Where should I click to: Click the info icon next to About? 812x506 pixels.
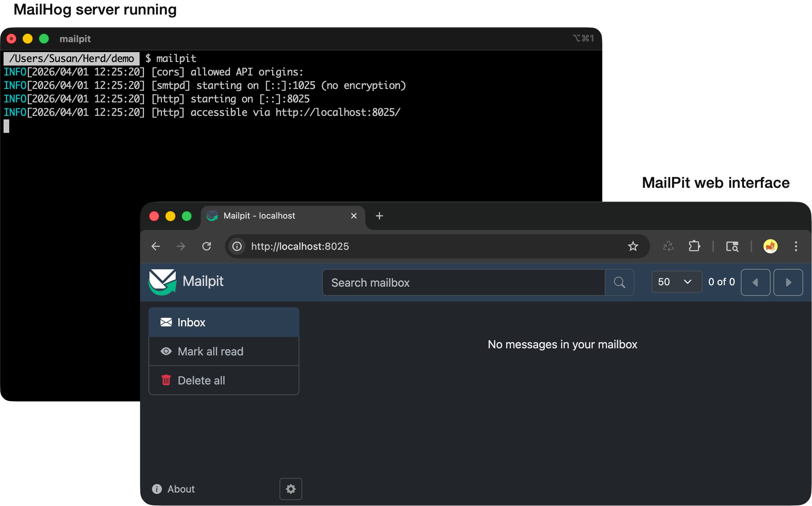click(x=157, y=489)
